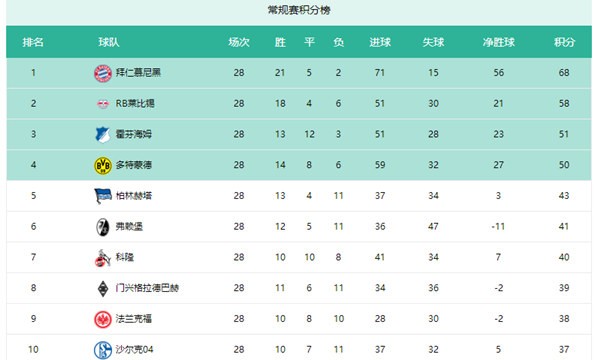
Task: Click the 进球 column header
Action: point(380,42)
